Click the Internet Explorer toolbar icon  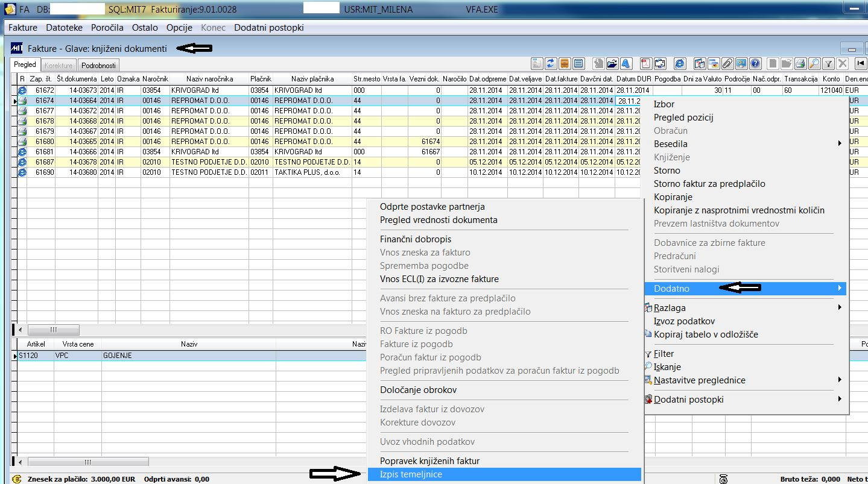680,64
